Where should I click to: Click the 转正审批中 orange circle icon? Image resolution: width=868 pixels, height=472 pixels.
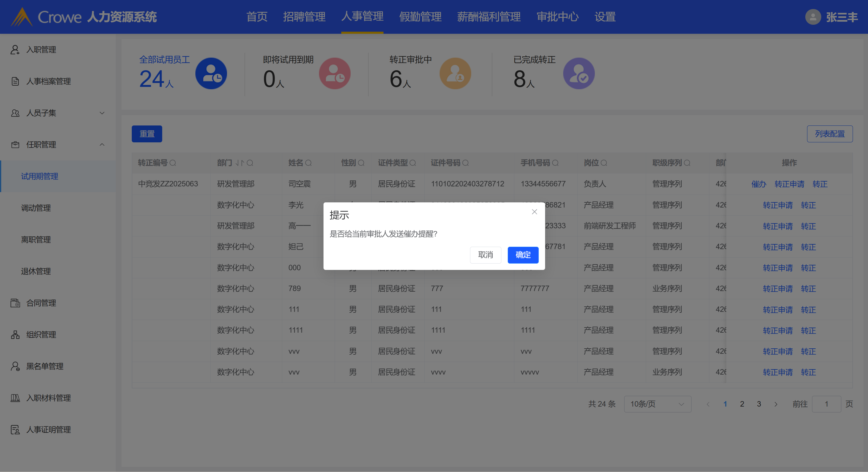tap(455, 74)
